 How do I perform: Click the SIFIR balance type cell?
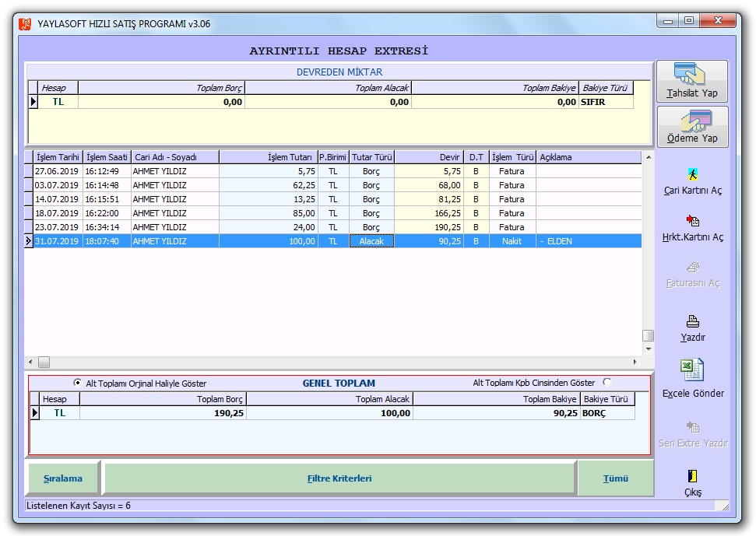[x=606, y=102]
